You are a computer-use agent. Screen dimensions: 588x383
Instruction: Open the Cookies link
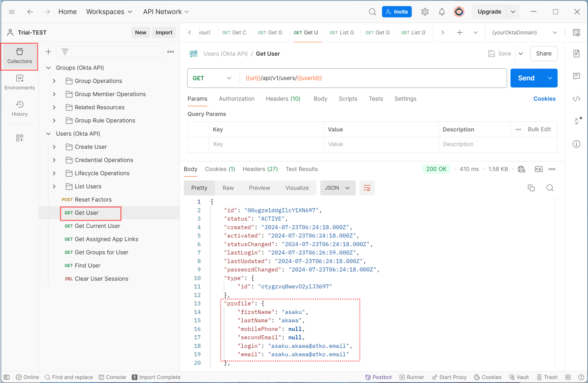pos(544,99)
